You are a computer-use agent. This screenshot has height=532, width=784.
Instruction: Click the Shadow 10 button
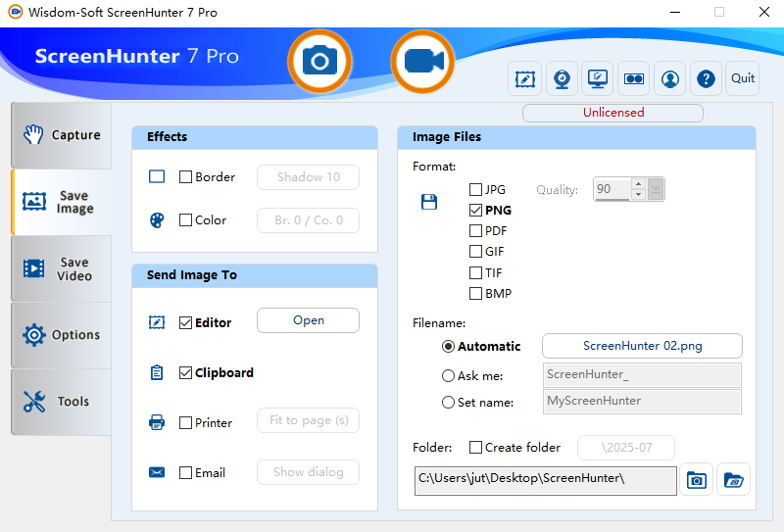(308, 177)
